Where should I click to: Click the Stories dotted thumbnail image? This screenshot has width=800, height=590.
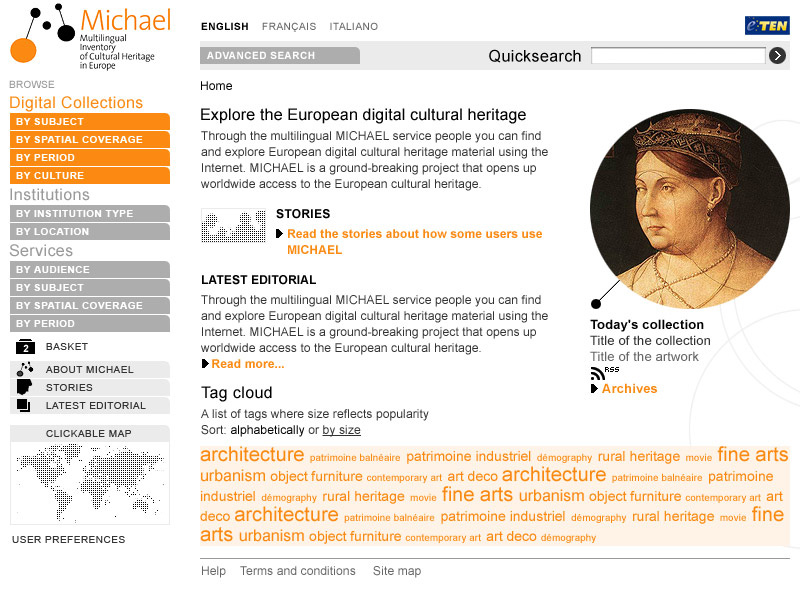pyautogui.click(x=234, y=225)
